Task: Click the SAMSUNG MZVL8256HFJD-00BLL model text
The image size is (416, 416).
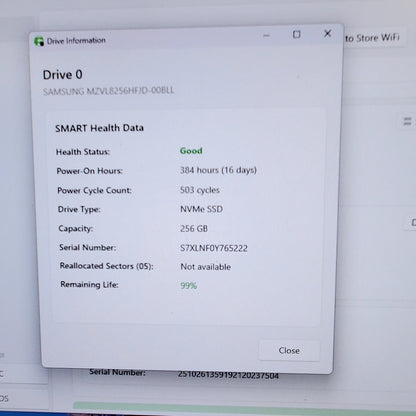Action: pos(109,91)
